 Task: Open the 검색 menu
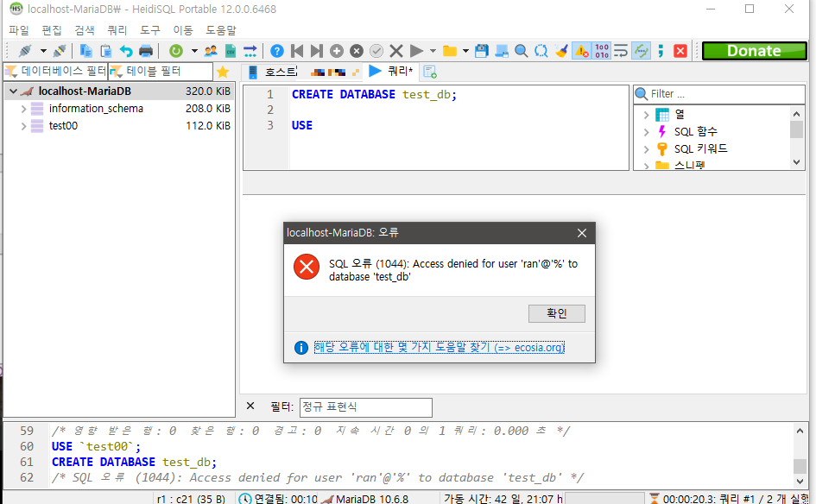[85, 30]
